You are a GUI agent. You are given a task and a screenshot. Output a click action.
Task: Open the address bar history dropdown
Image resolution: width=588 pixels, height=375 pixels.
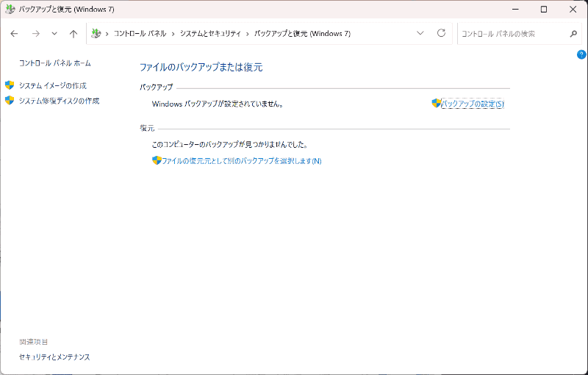pyautogui.click(x=420, y=33)
